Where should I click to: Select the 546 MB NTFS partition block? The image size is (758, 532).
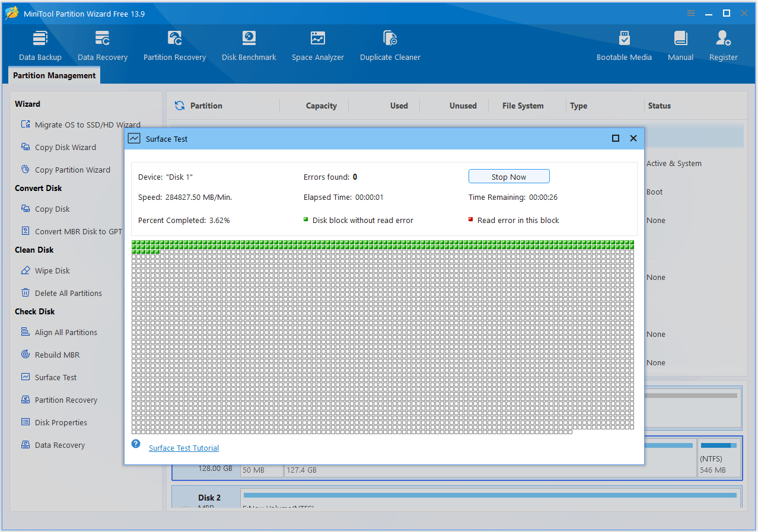click(x=719, y=457)
